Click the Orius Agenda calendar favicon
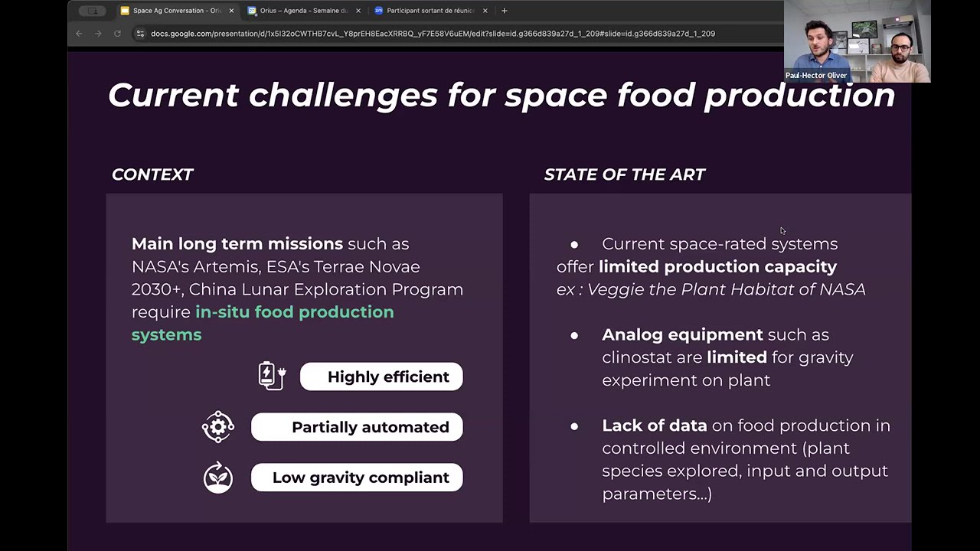Screen dimensions: 980x551 pos(252,11)
